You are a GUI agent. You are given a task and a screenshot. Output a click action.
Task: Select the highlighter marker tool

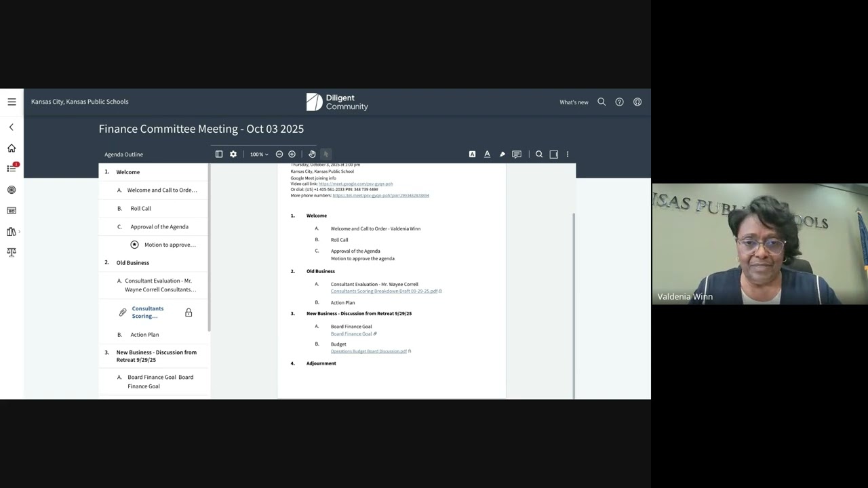coord(502,155)
